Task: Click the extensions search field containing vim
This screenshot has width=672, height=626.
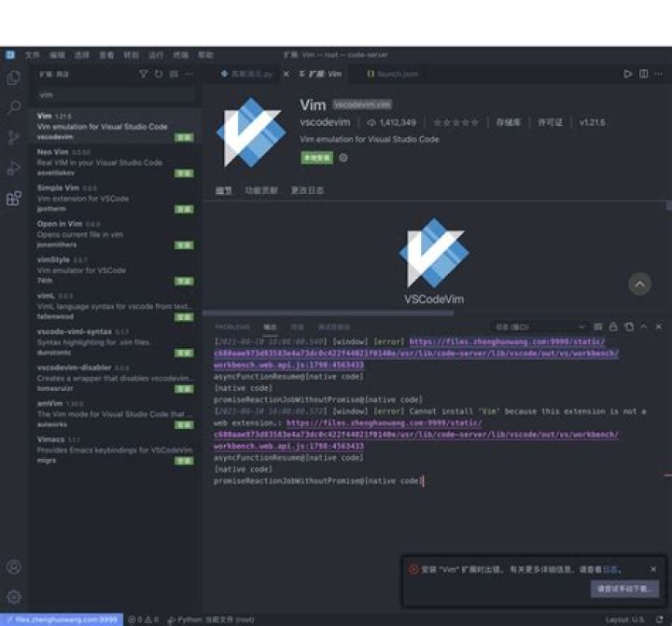Action: click(115, 94)
